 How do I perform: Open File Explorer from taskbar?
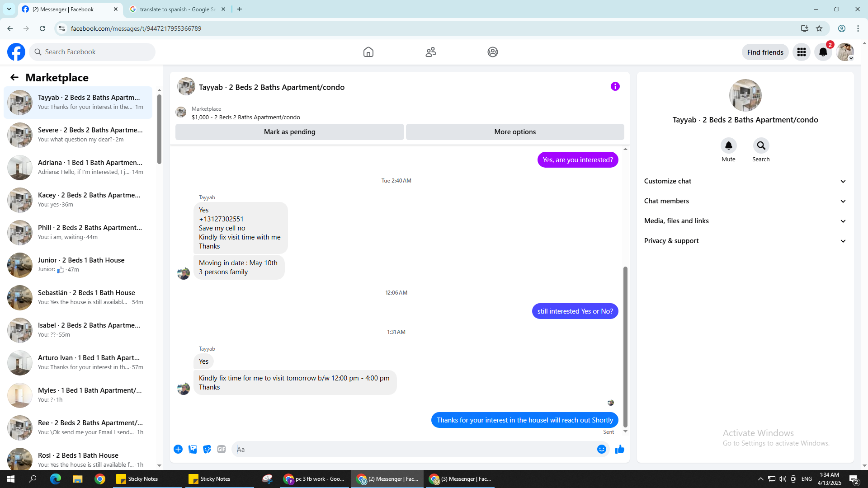click(x=78, y=479)
